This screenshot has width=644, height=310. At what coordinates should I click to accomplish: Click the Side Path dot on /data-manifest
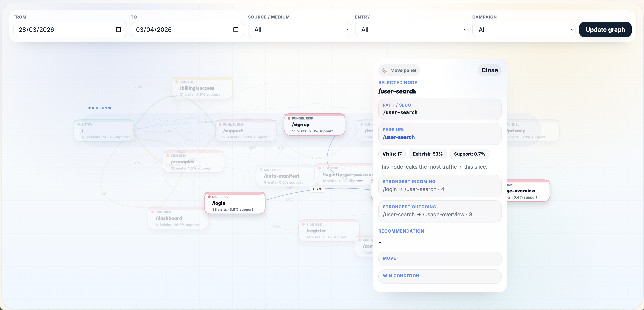tap(261, 169)
